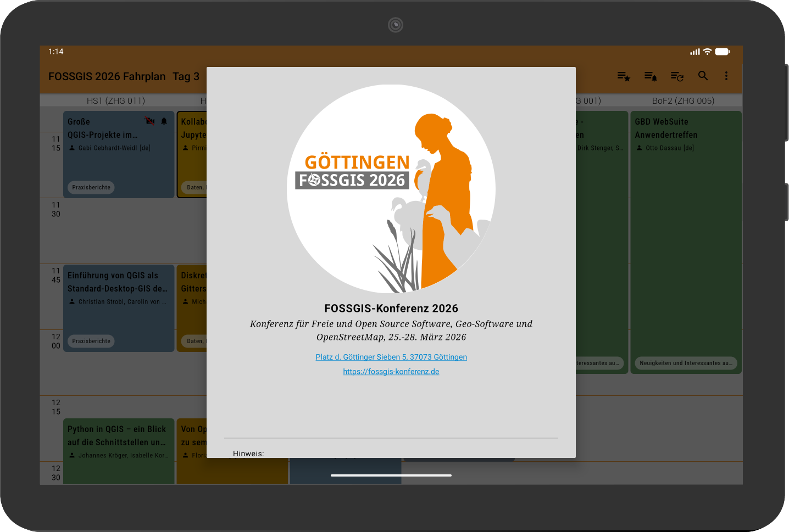Viewport: 789px width, 532px height.
Task: Open the session alarms list icon
Action: (x=650, y=76)
